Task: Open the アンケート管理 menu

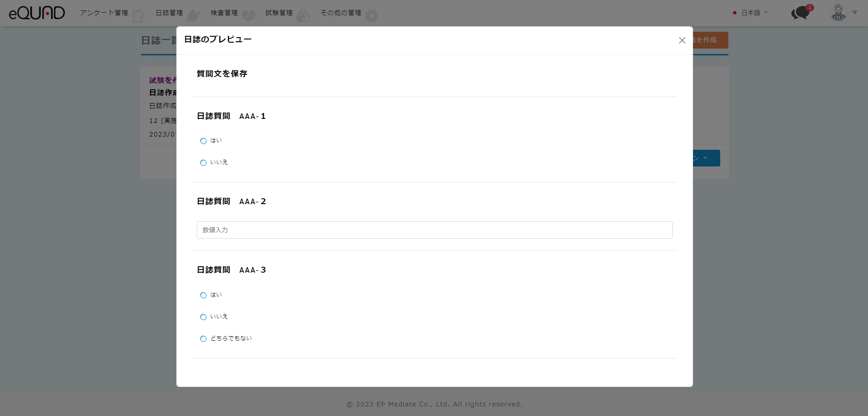Action: pos(104,13)
